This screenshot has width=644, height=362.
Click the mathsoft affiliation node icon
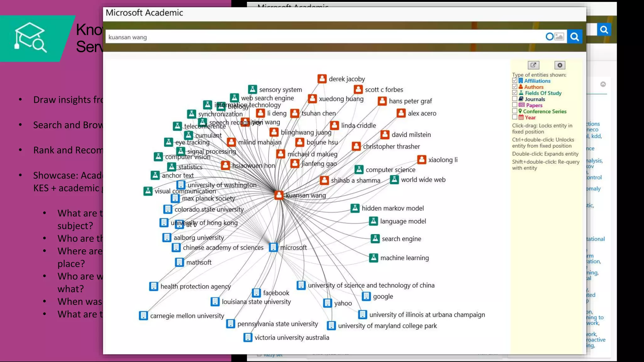pyautogui.click(x=179, y=262)
